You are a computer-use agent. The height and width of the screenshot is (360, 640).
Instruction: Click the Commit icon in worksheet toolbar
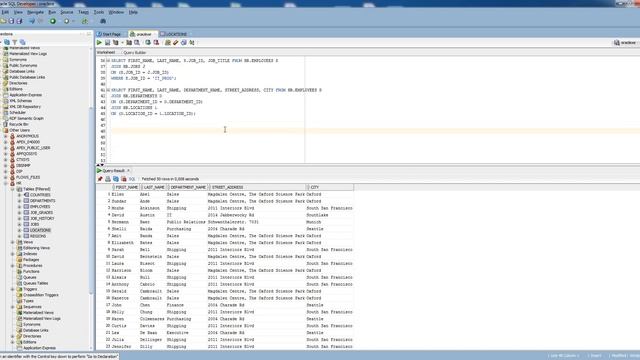pyautogui.click(x=148, y=42)
